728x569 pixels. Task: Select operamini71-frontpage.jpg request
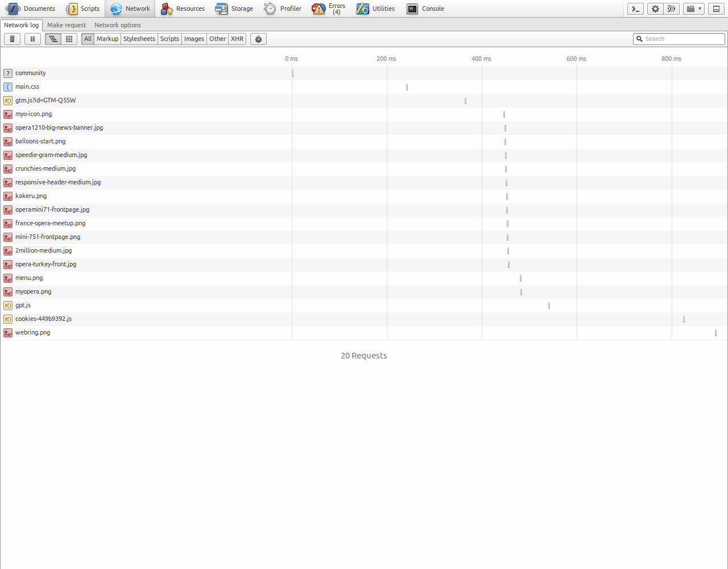[x=364, y=209]
